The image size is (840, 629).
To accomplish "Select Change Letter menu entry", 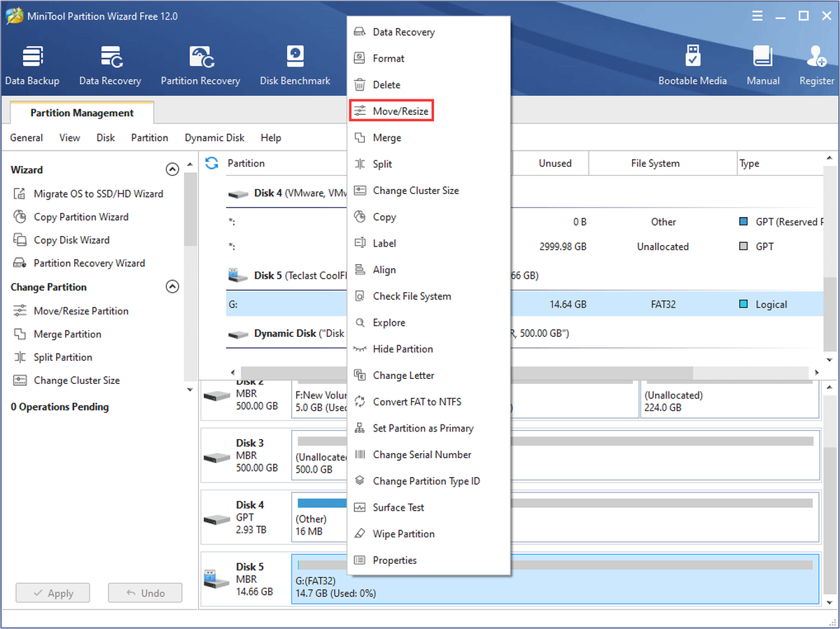I will [429, 375].
